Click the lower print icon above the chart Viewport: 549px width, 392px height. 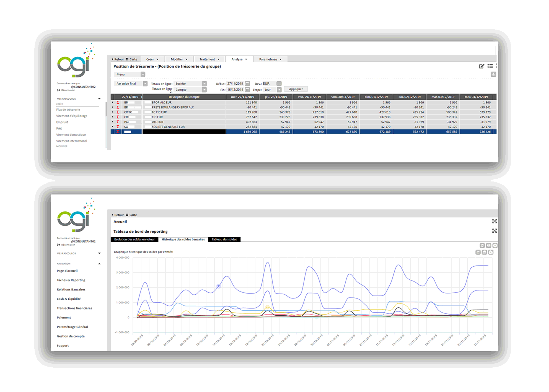point(484,252)
